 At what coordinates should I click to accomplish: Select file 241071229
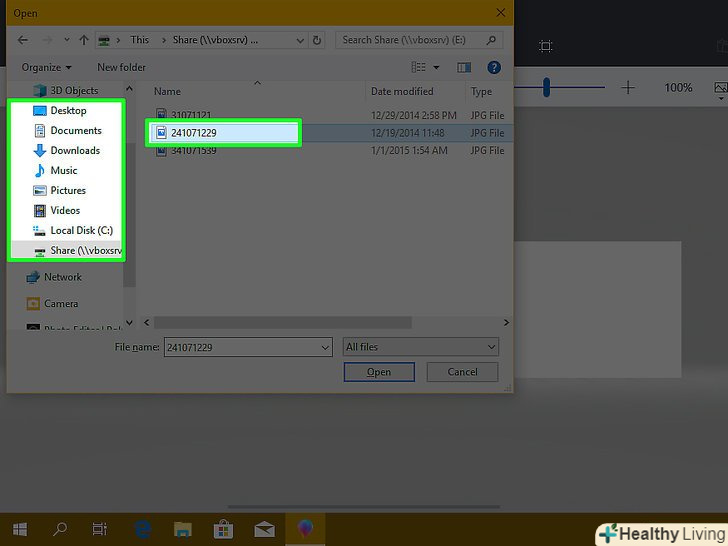[x=194, y=133]
